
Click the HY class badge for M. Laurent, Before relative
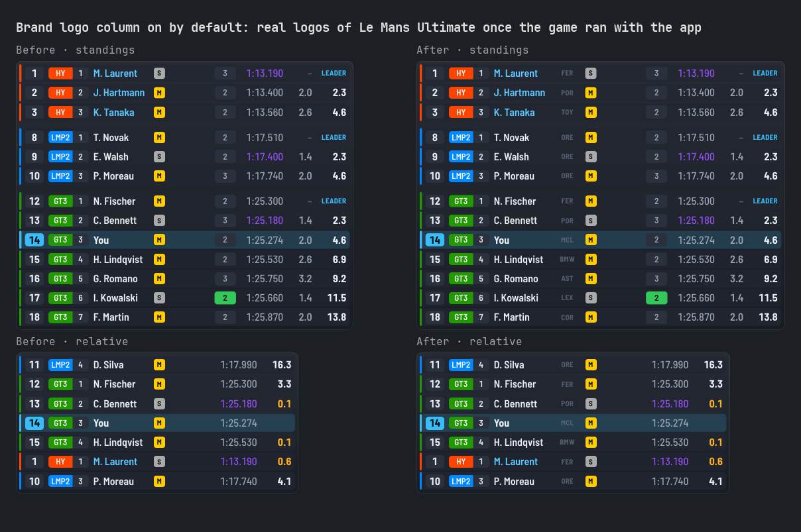click(60, 462)
